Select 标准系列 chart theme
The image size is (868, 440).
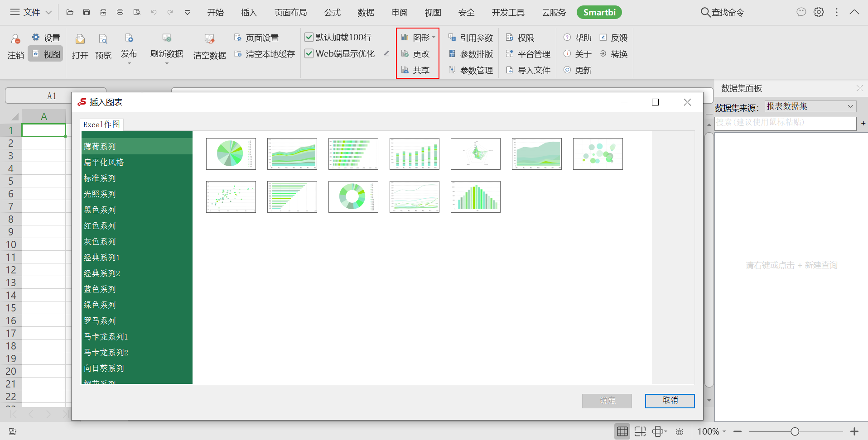point(137,178)
